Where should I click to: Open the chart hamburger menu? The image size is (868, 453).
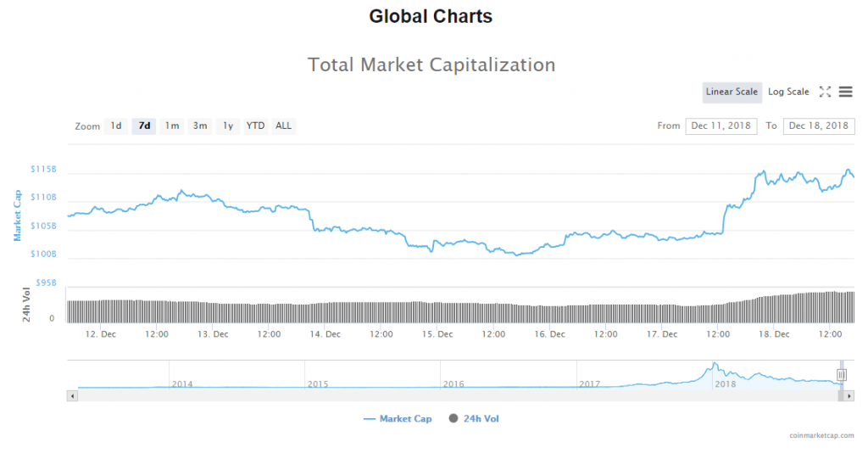pos(845,92)
